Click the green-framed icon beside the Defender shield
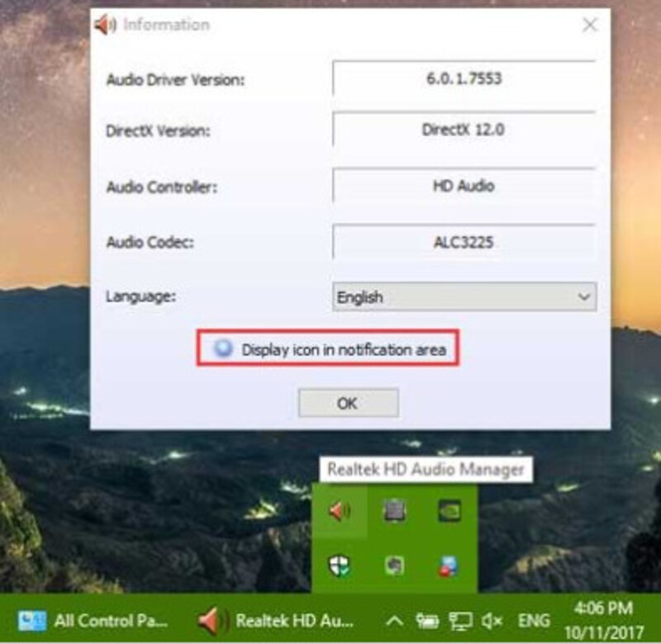The height and width of the screenshot is (644, 661). coord(395,566)
